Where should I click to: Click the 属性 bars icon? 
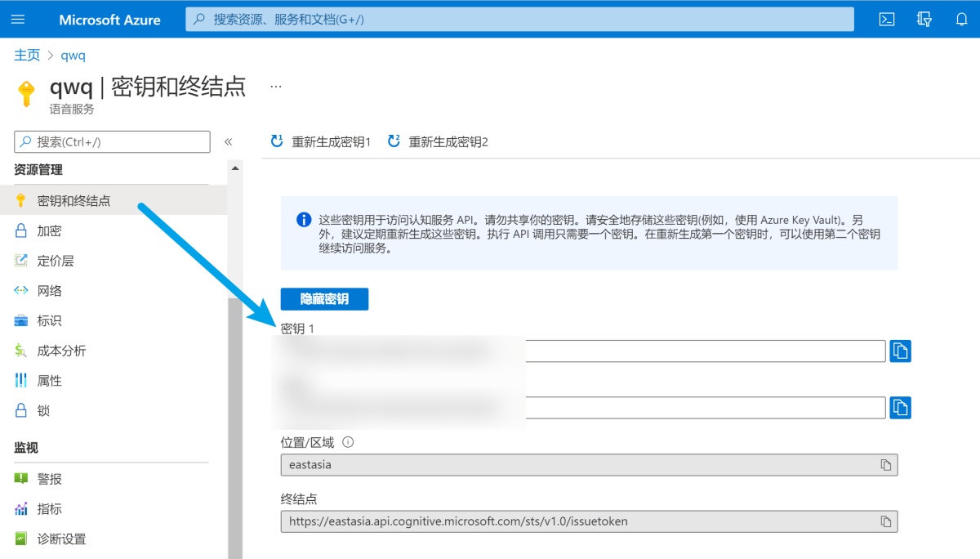pos(21,381)
